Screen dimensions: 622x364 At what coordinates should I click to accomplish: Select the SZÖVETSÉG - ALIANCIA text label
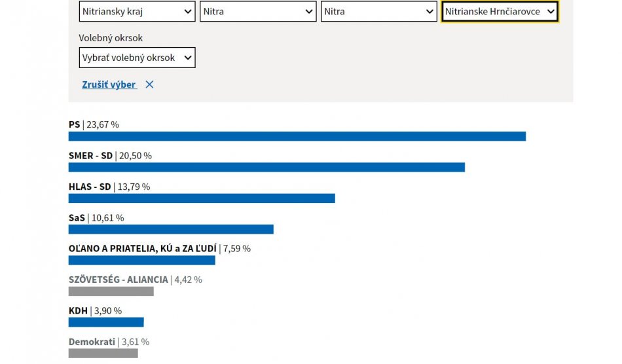(118, 280)
